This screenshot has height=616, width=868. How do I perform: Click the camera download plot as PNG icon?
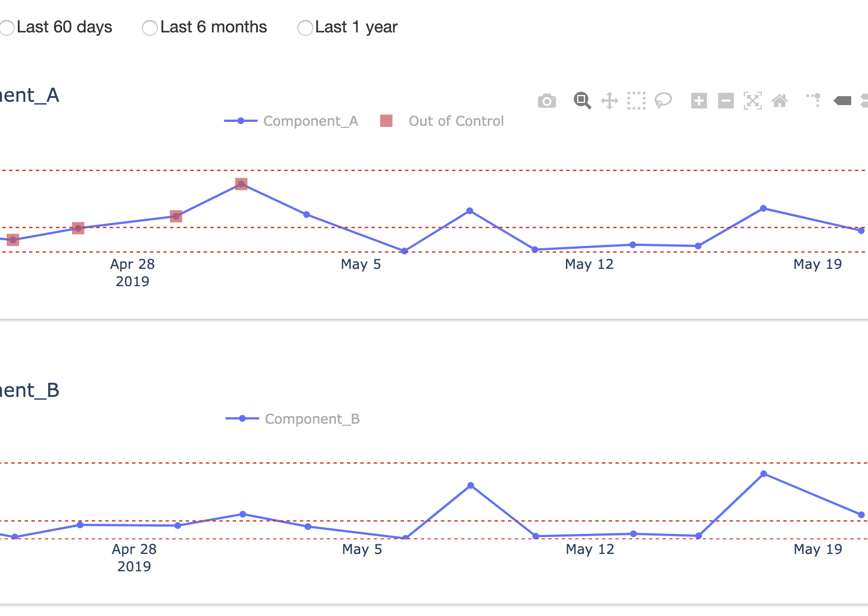click(x=546, y=101)
